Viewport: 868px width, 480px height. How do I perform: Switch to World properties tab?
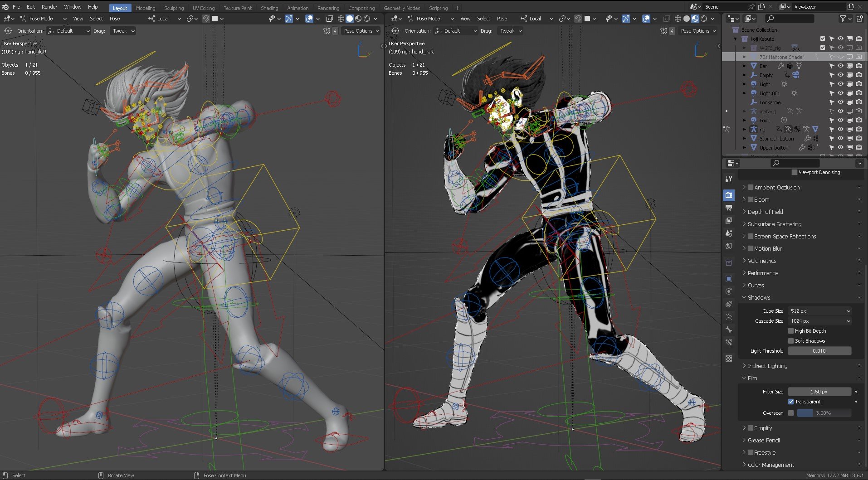click(x=729, y=246)
